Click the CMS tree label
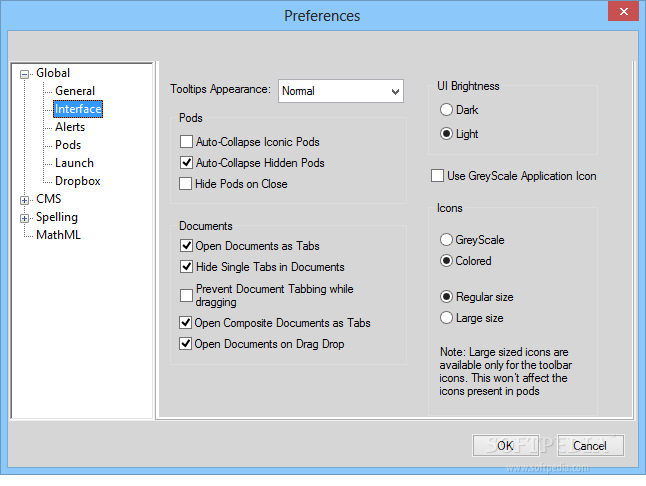This screenshot has width=646, height=486. tap(49, 199)
